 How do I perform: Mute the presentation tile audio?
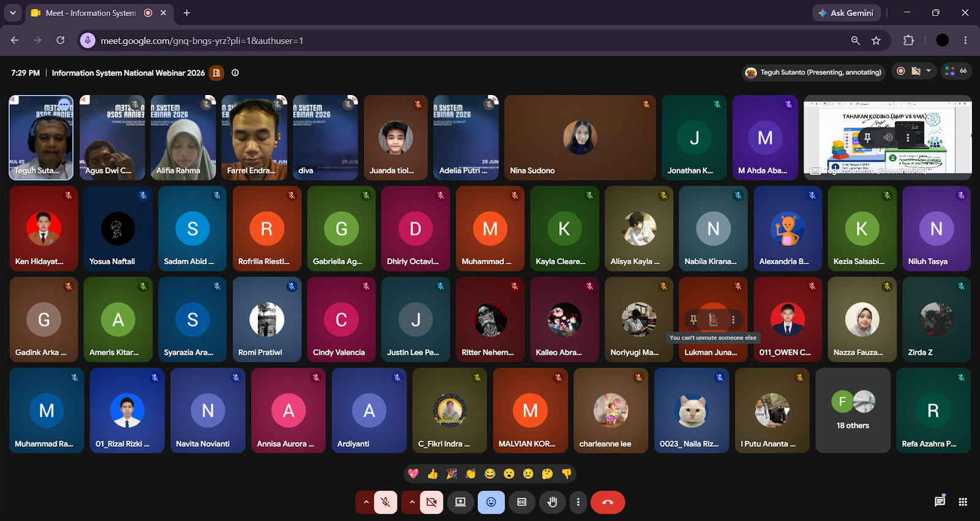[888, 138]
